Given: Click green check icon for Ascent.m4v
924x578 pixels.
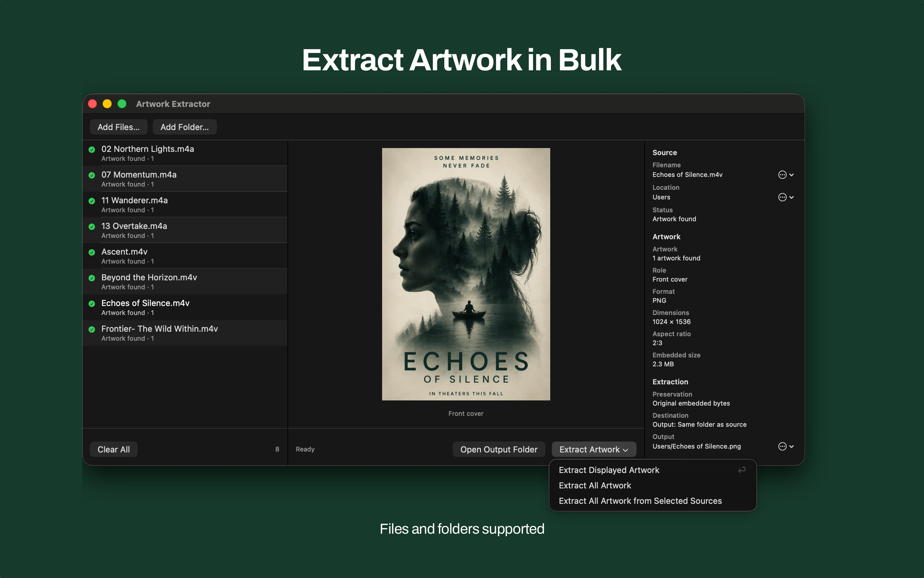Looking at the screenshot, I should point(92,252).
